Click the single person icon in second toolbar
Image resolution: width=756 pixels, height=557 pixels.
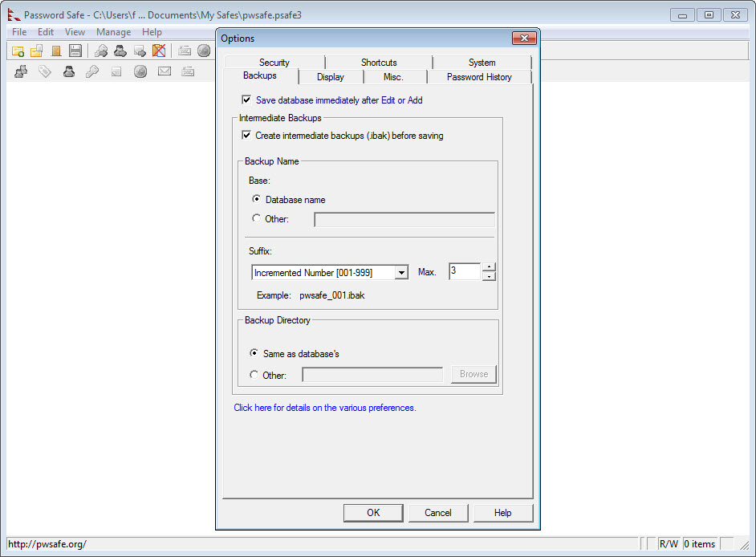(69, 72)
